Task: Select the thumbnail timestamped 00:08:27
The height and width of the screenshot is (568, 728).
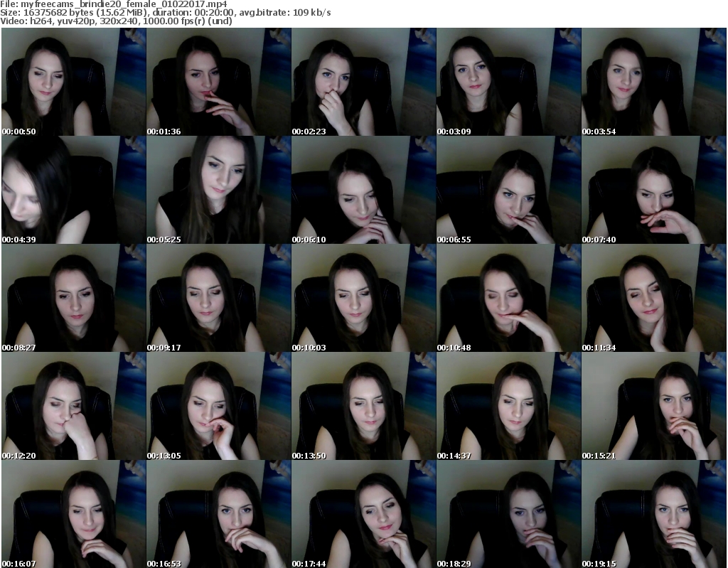Action: 73,298
